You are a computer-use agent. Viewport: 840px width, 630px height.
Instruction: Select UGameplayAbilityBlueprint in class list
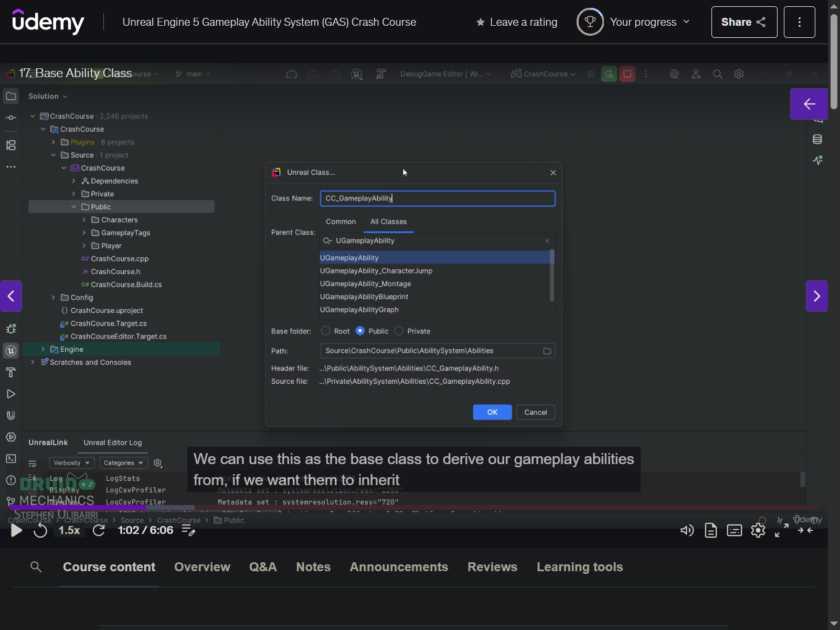tap(364, 297)
